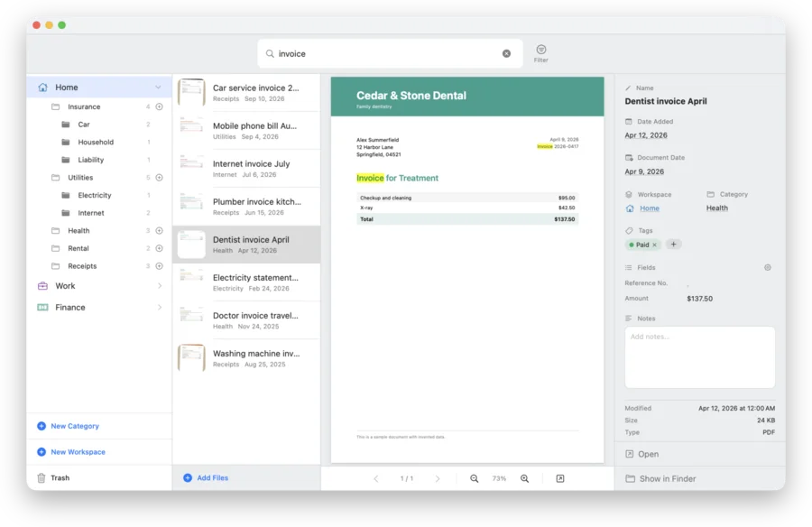Image resolution: width=812 pixels, height=527 pixels.
Task: Select the Insurance category
Action: (99, 106)
